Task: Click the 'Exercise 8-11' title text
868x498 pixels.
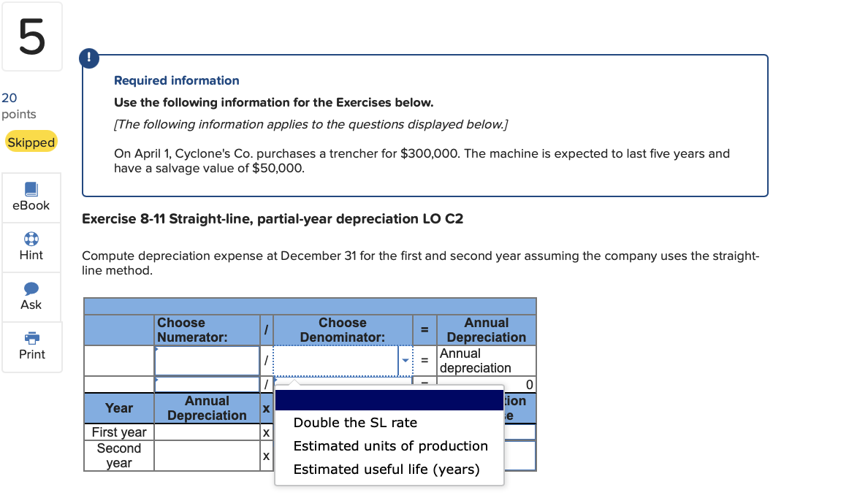Action: coord(273,219)
